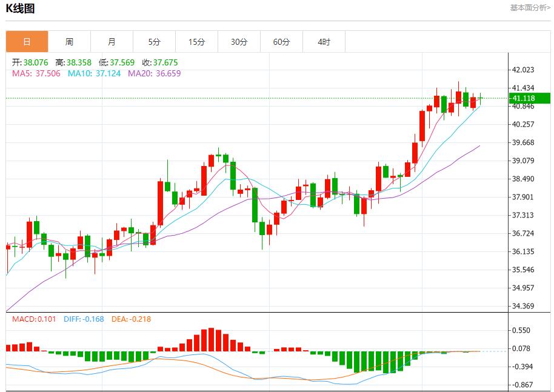Select the 4时 timeframe tab
Image resolution: width=554 pixels, height=392 pixels.
(324, 41)
